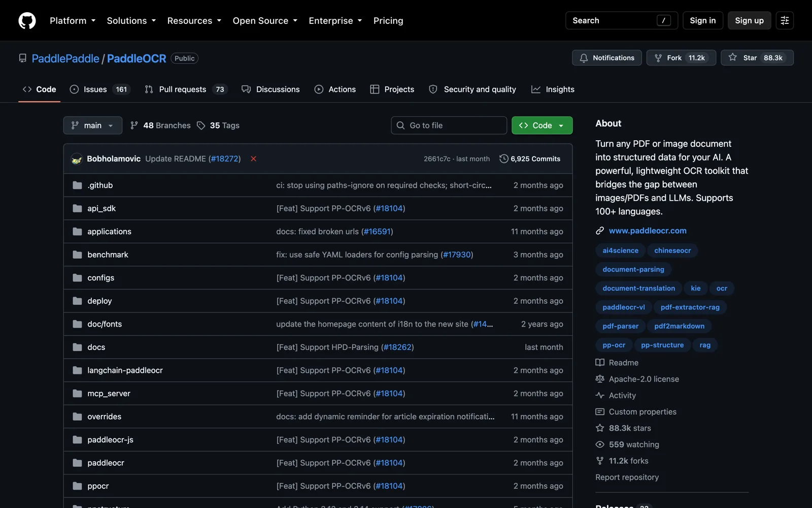Open the Insights tab
This screenshot has width=812, height=508.
coord(553,89)
